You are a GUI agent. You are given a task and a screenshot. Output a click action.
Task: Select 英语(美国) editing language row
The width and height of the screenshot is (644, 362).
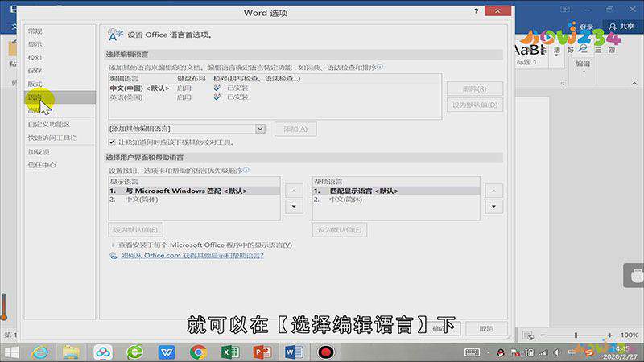[275, 97]
